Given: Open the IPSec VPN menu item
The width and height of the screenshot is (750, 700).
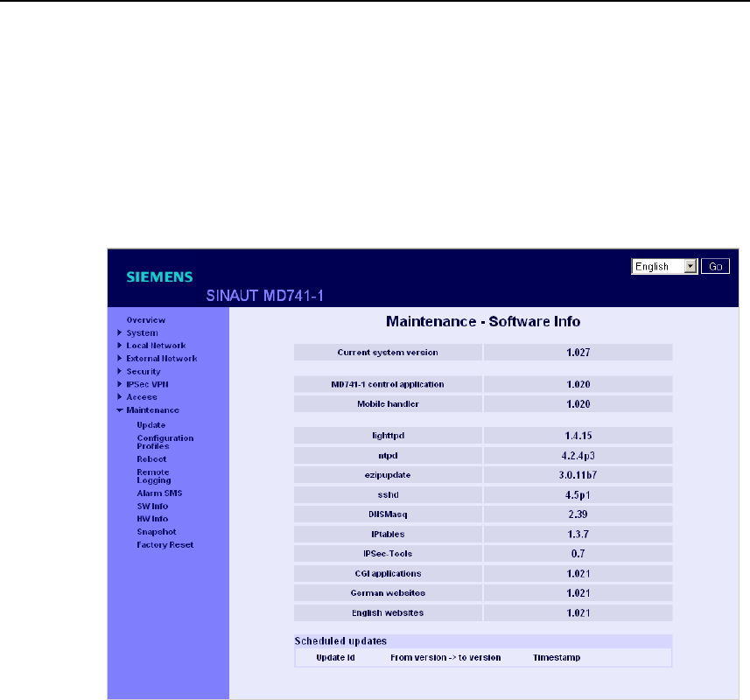Looking at the screenshot, I should click(x=147, y=384).
